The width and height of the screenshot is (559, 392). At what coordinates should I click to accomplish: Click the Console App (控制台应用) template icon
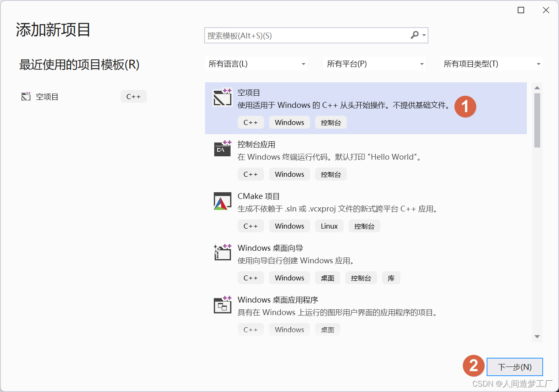click(x=222, y=149)
